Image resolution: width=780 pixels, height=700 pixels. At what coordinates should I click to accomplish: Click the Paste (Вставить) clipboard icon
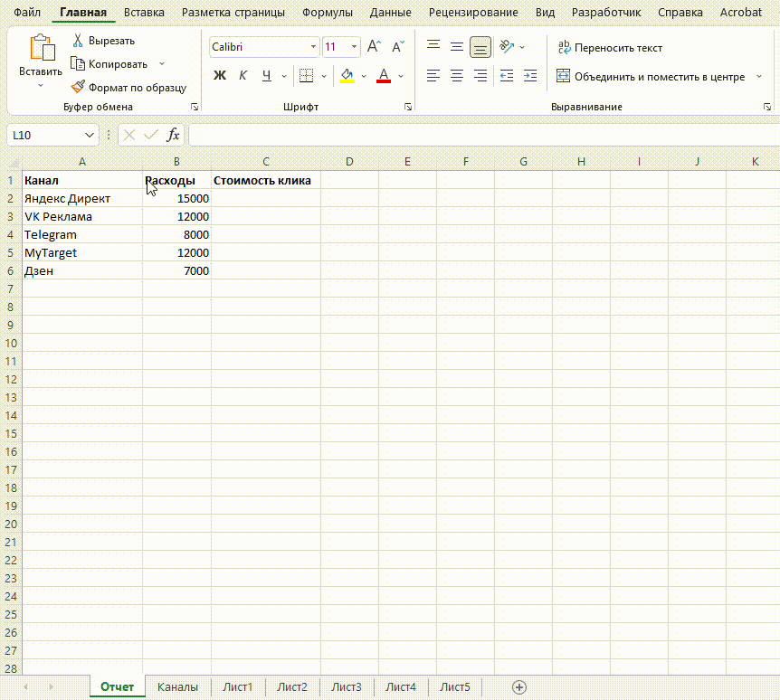(x=41, y=49)
